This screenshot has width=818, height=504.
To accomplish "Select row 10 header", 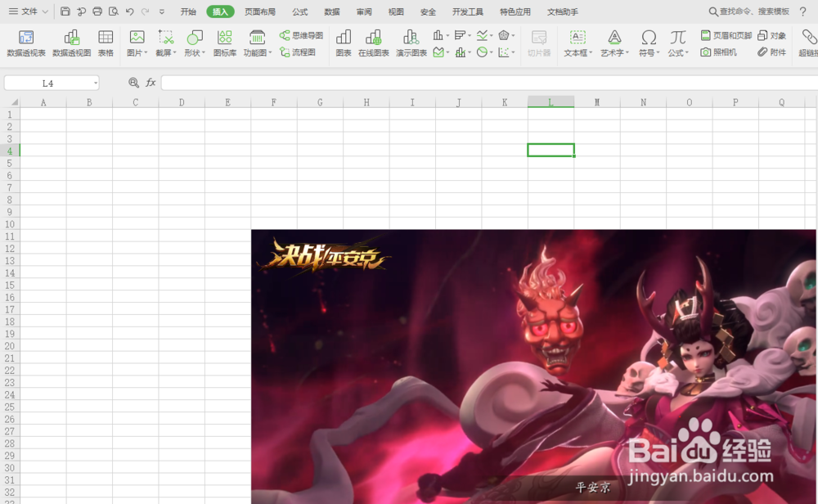I will [9, 224].
